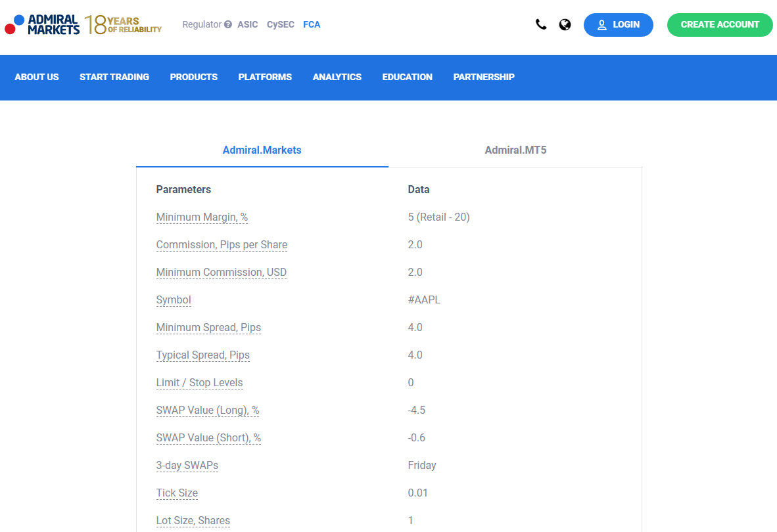The height and width of the screenshot is (532, 777).
Task: Switch to the Admiral.MT5 tab
Action: (515, 150)
